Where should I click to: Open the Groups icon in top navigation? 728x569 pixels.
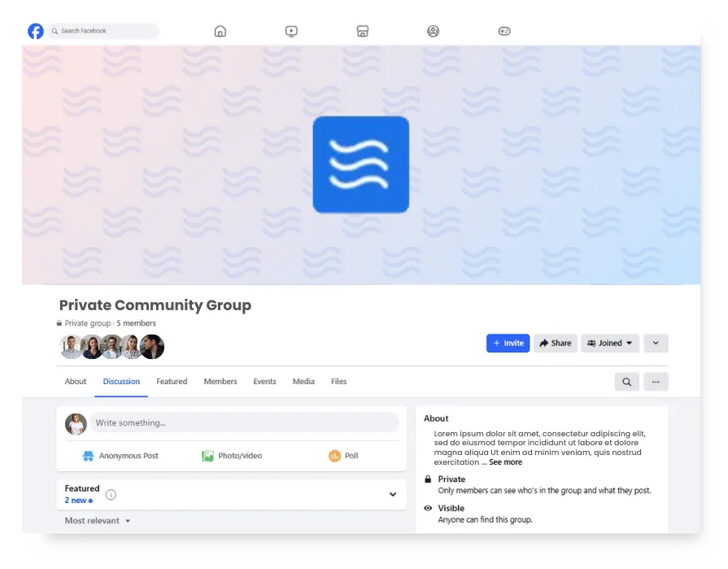click(x=434, y=31)
